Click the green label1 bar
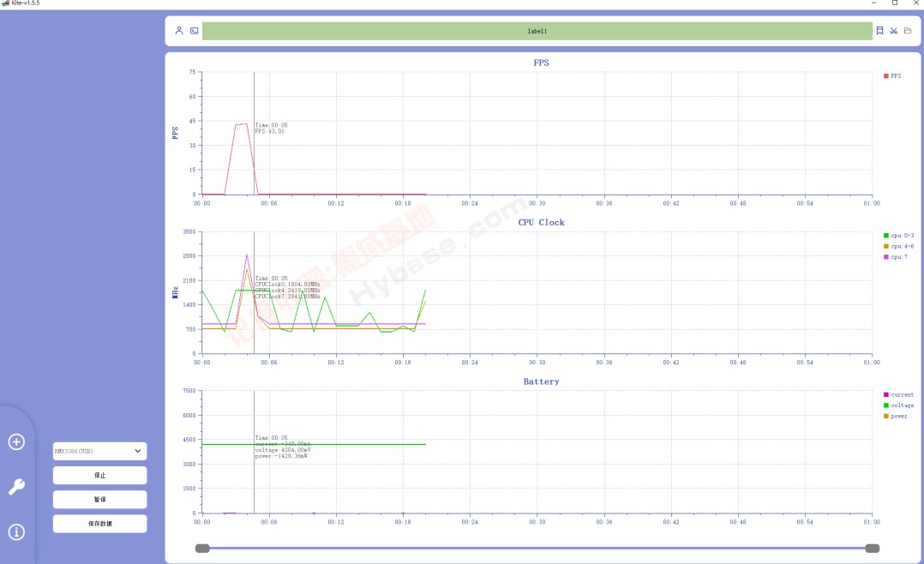 [537, 31]
